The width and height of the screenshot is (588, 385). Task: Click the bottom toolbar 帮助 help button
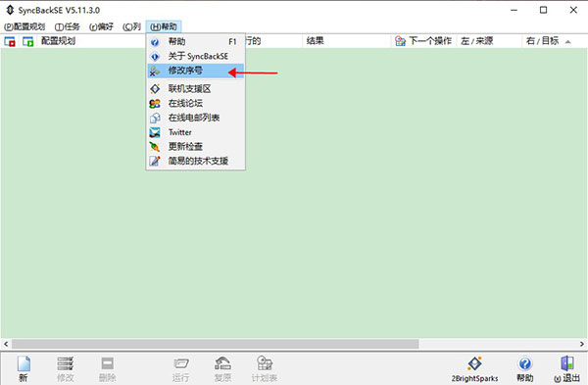[x=525, y=369]
